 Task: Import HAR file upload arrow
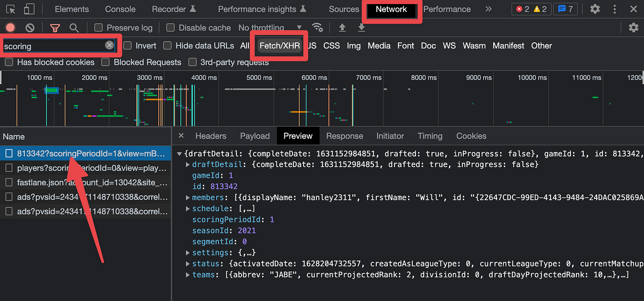coord(342,28)
